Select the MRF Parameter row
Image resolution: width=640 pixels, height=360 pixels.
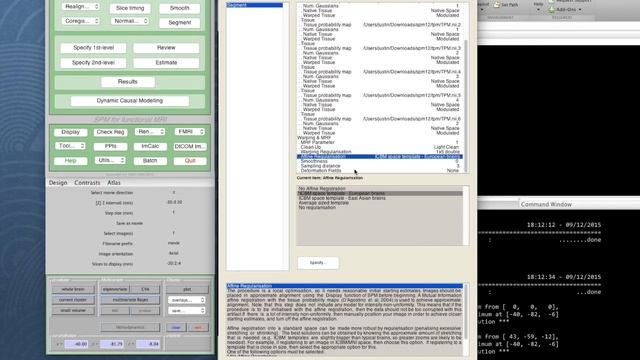coord(380,142)
